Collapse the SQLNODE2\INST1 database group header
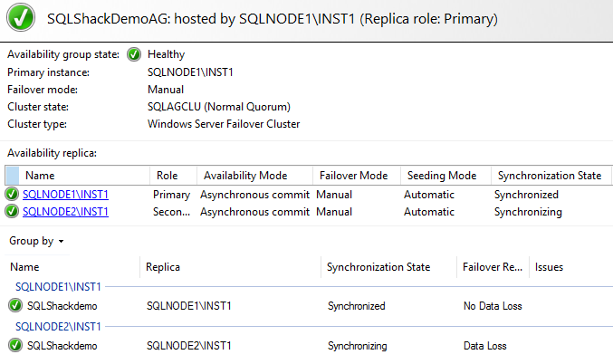Viewport: 613px width, 364px height. 58,326
